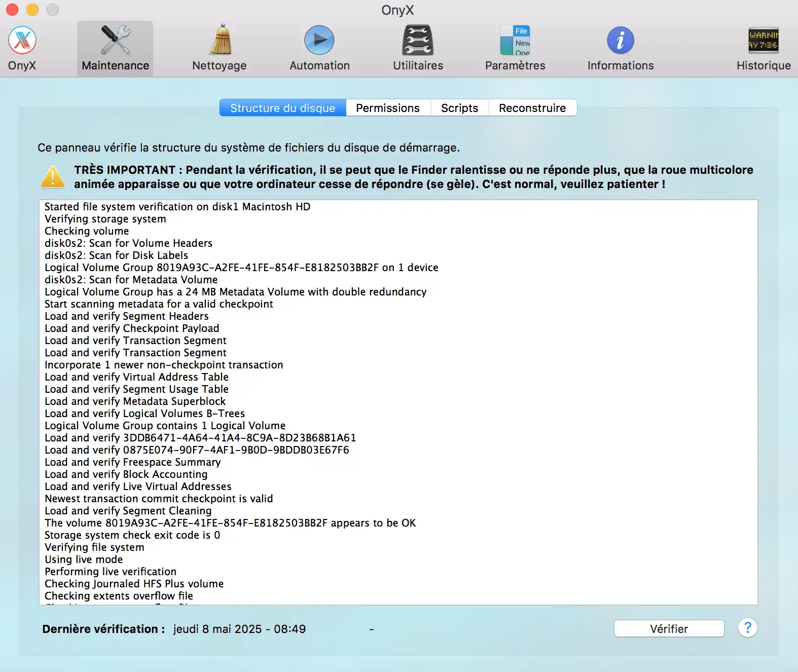
Task: Click 'Load and verify Checkpoint Payload' line
Action: tap(132, 328)
